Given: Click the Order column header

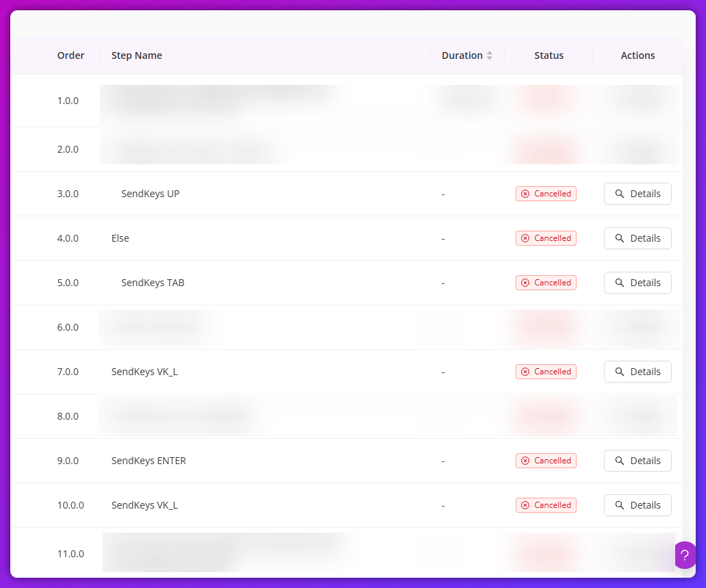Looking at the screenshot, I should pyautogui.click(x=71, y=55).
